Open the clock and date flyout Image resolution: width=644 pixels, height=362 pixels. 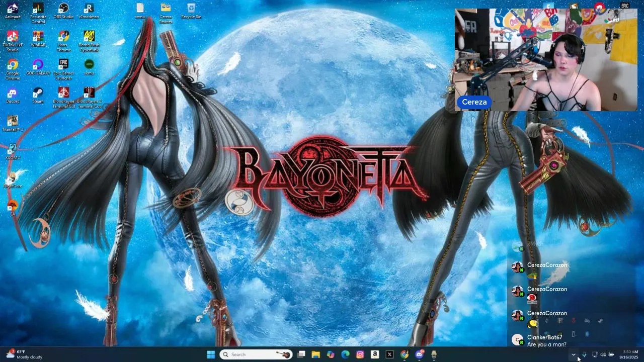[629, 354]
